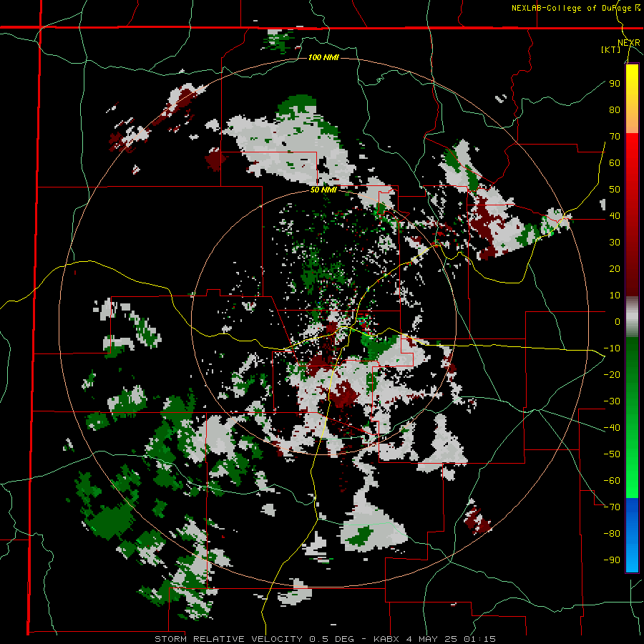The width and height of the screenshot is (644, 644).
Task: Click the -60 knots scale value
Action: click(x=612, y=481)
